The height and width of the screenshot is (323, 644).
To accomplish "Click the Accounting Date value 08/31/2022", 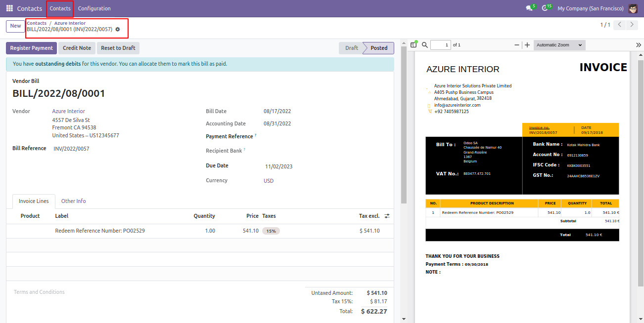I will [277, 123].
